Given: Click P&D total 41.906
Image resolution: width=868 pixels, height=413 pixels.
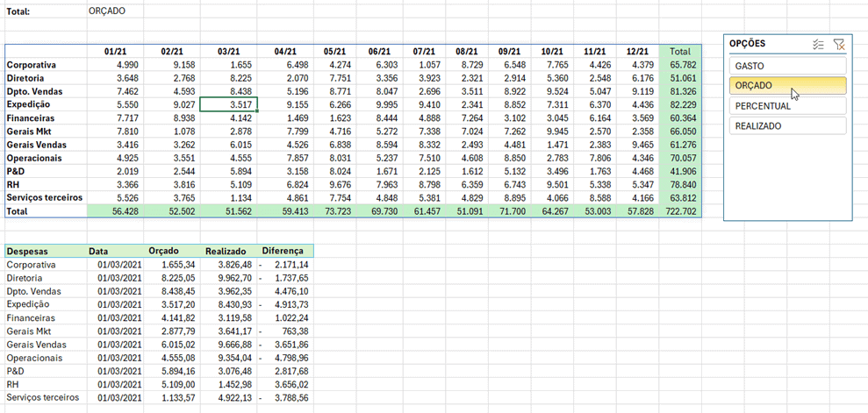Looking at the screenshot, I should click(x=680, y=171).
